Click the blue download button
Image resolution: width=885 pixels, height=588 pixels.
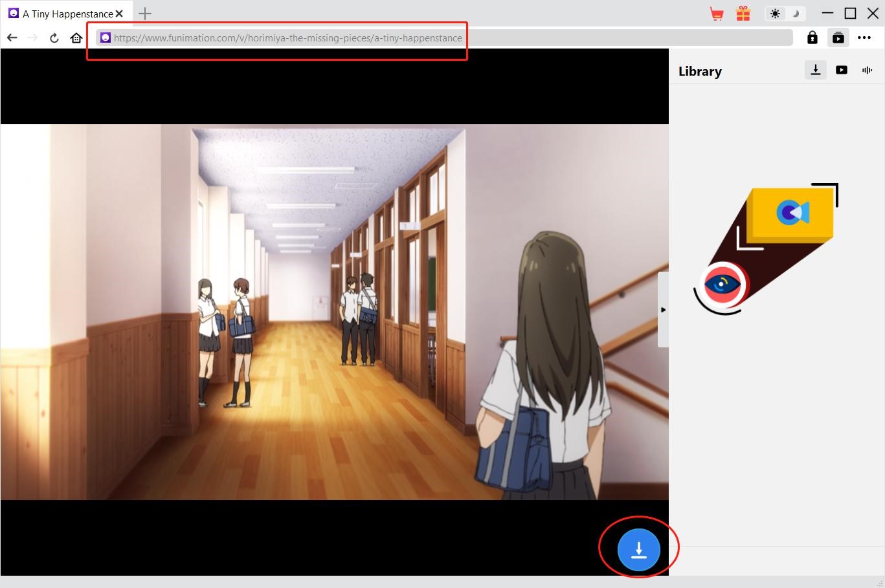[x=638, y=550]
